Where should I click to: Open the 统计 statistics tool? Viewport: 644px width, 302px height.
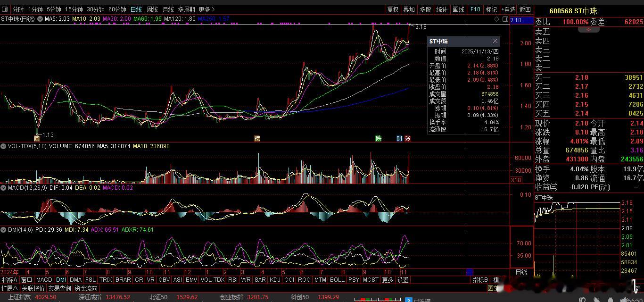(x=442, y=9)
